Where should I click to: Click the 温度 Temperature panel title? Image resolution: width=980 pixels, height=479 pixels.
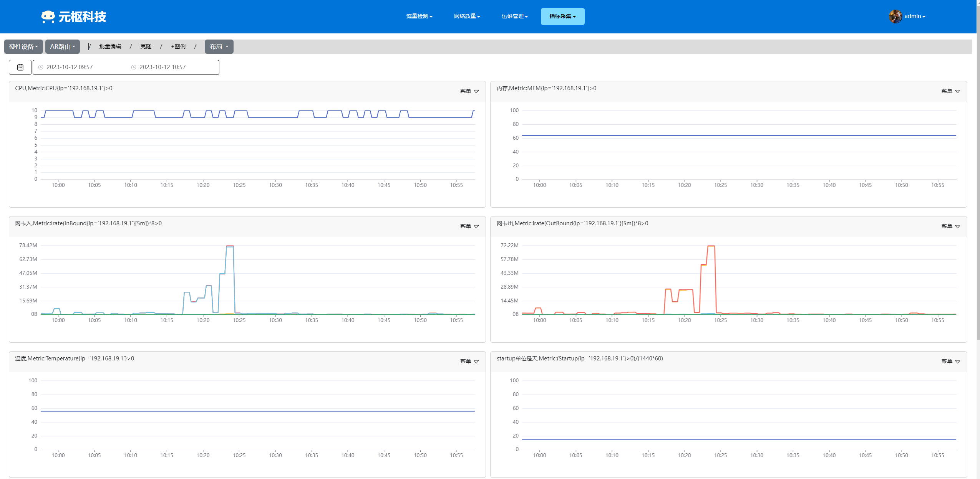coord(75,358)
